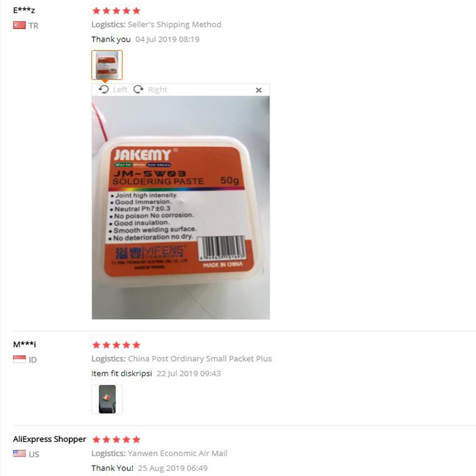Click "China Post Ordinary Small Packet Plus" text

pos(200,359)
